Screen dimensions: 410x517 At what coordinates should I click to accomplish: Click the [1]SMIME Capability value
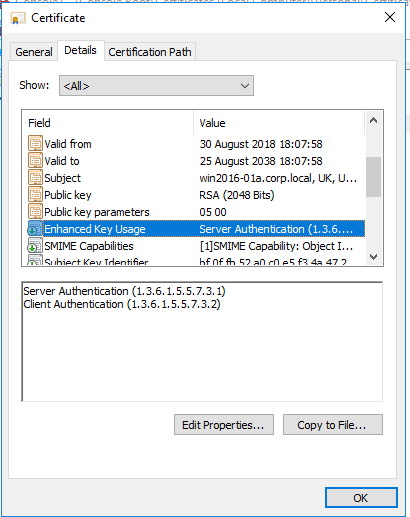276,246
